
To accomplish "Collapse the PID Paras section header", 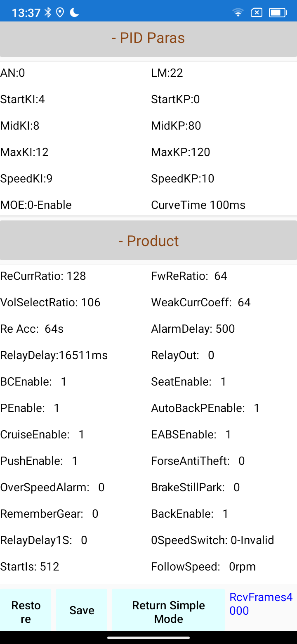I will [x=148, y=38].
